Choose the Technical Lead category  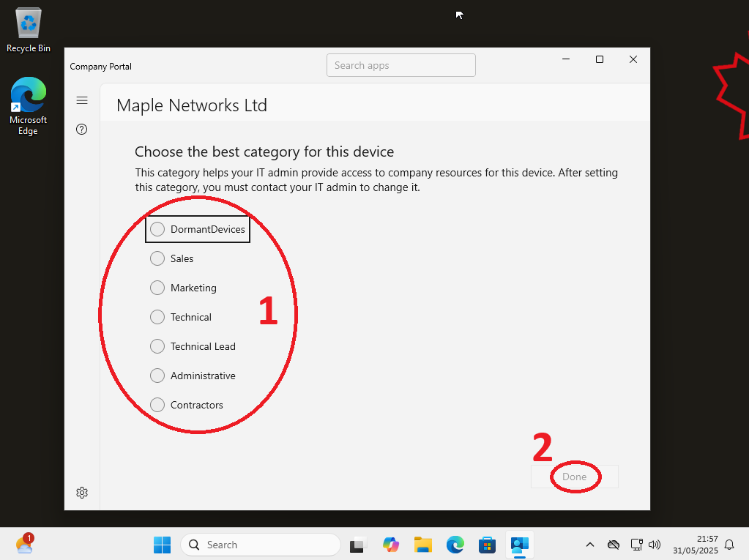[x=157, y=346]
